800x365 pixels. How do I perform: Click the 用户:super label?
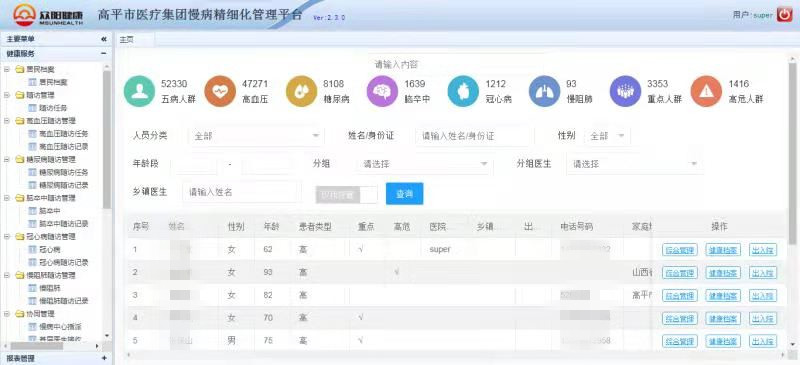[x=753, y=15]
